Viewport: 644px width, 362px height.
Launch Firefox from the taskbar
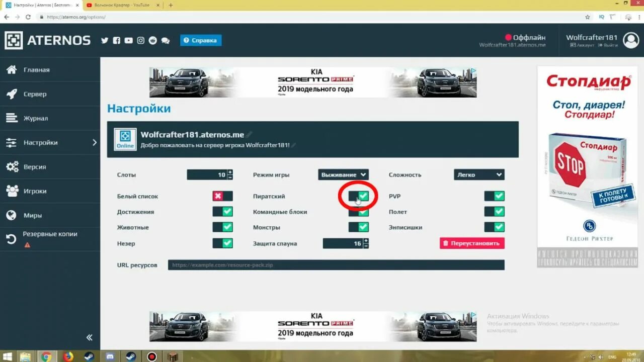click(68, 356)
